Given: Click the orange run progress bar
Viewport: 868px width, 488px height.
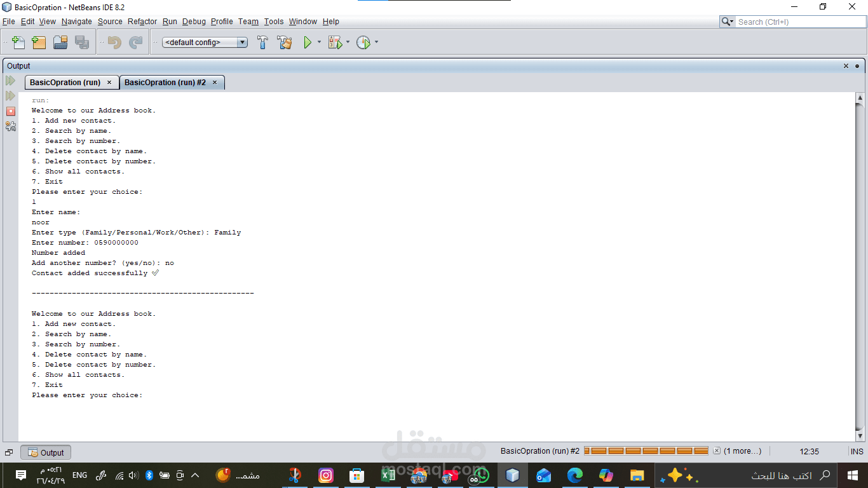Looking at the screenshot, I should coord(646,451).
